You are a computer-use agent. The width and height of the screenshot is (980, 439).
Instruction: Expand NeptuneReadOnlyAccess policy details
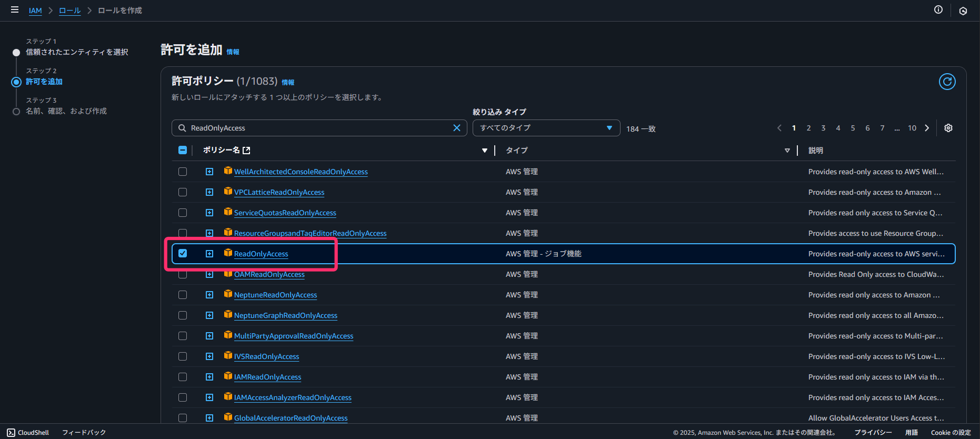[x=209, y=295]
